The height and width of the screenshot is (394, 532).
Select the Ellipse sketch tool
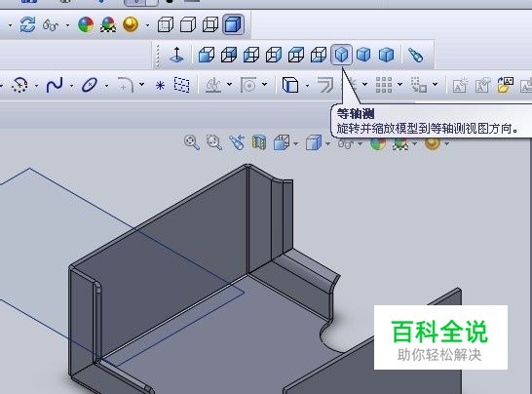[x=90, y=85]
